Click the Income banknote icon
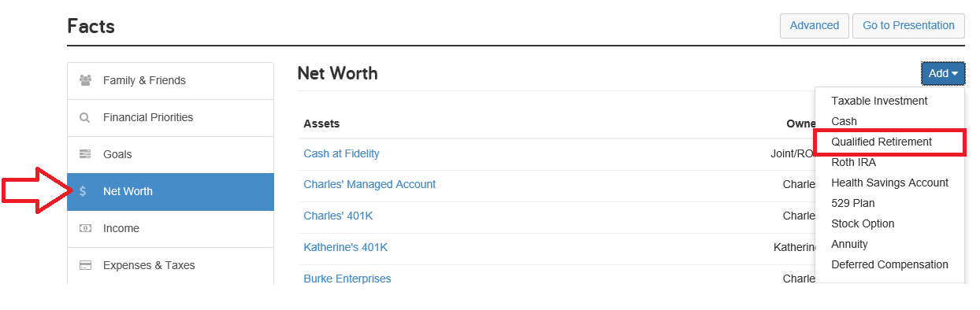 [85, 228]
